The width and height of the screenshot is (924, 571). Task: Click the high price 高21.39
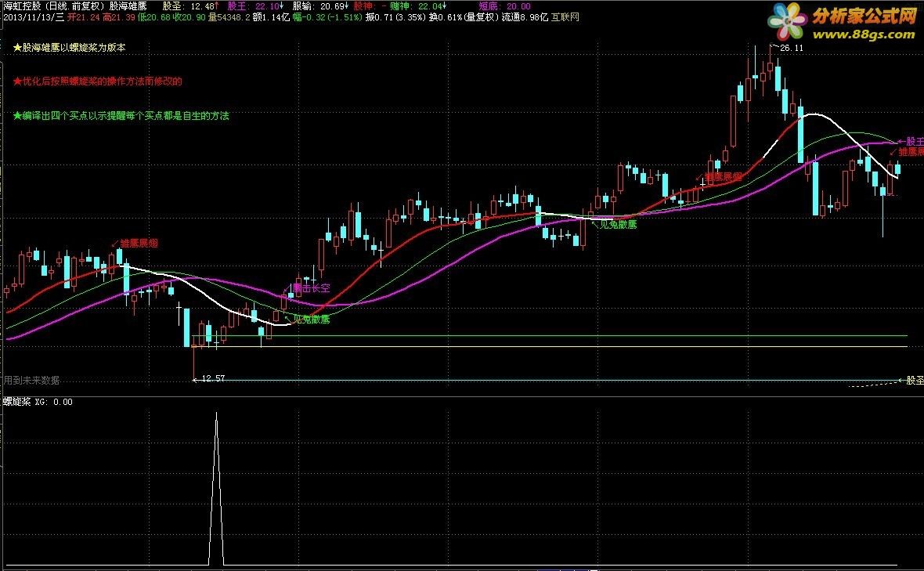118,17
